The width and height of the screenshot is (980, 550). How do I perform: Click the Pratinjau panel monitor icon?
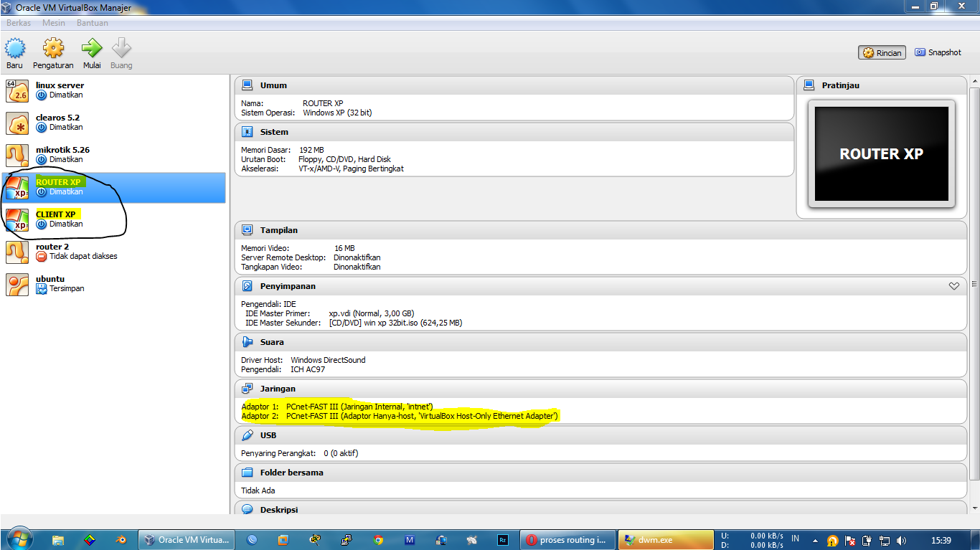pos(809,85)
